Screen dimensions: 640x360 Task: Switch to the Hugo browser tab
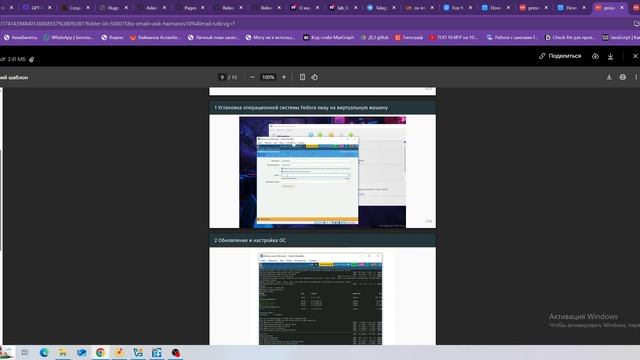(112, 8)
